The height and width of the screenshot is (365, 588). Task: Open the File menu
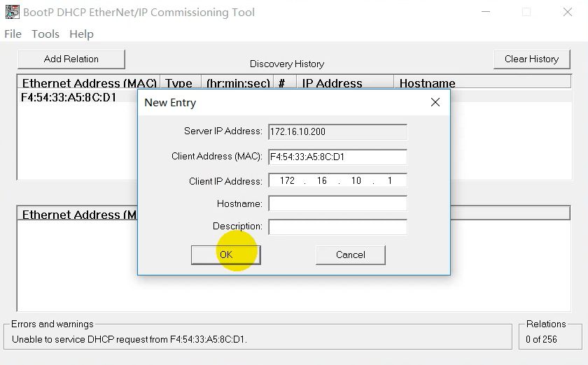13,34
